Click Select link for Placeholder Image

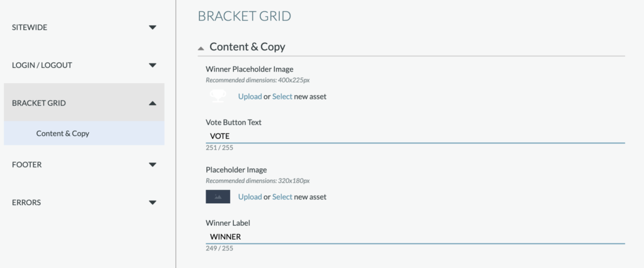pyautogui.click(x=282, y=197)
